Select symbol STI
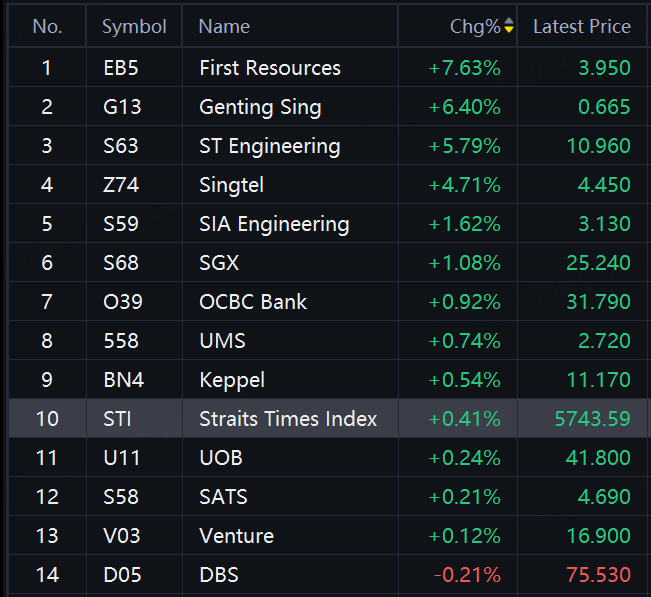The width and height of the screenshot is (651, 597). pyautogui.click(x=117, y=418)
